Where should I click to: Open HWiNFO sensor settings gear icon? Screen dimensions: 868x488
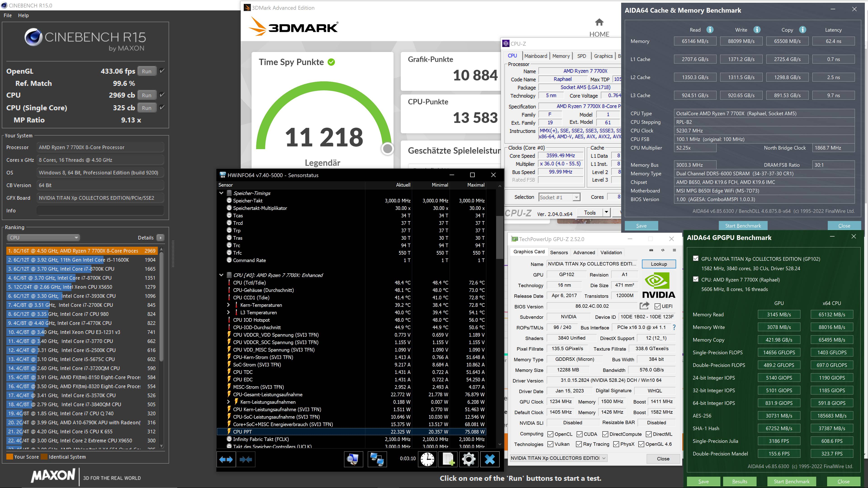469,459
